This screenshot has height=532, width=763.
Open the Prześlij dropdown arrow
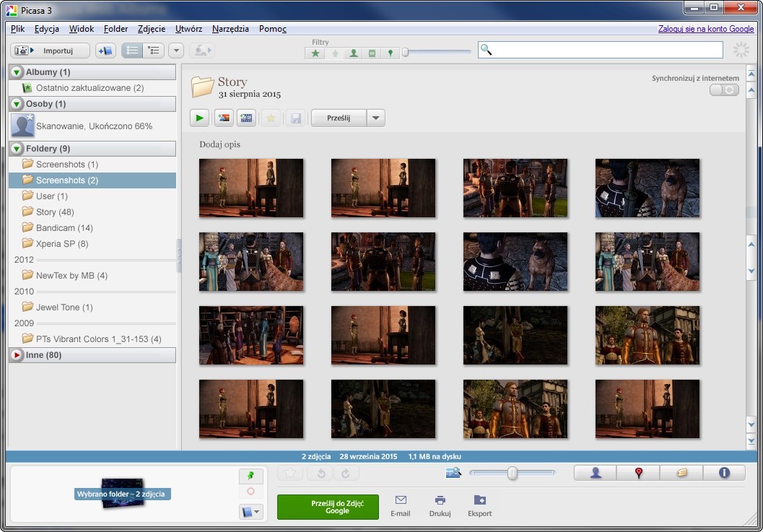375,118
